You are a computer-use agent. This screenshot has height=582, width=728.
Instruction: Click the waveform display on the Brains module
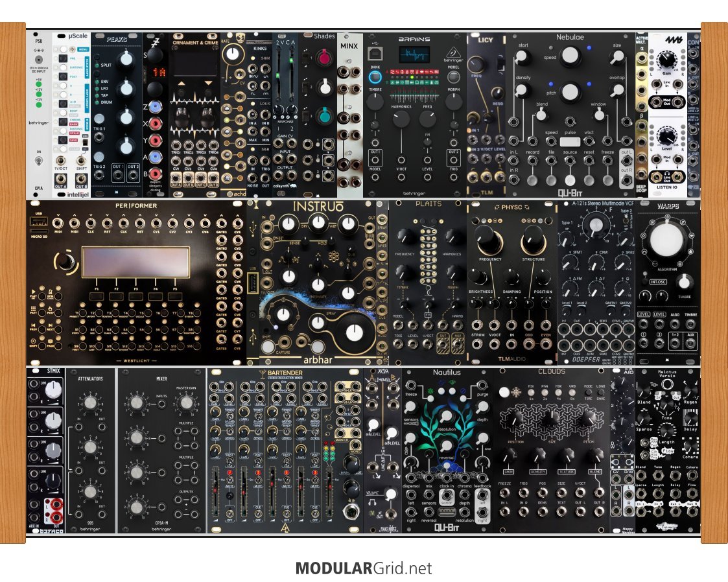(x=414, y=55)
